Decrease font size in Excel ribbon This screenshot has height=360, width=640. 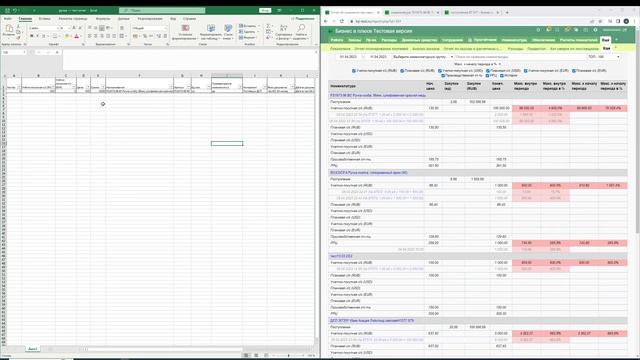point(80,28)
